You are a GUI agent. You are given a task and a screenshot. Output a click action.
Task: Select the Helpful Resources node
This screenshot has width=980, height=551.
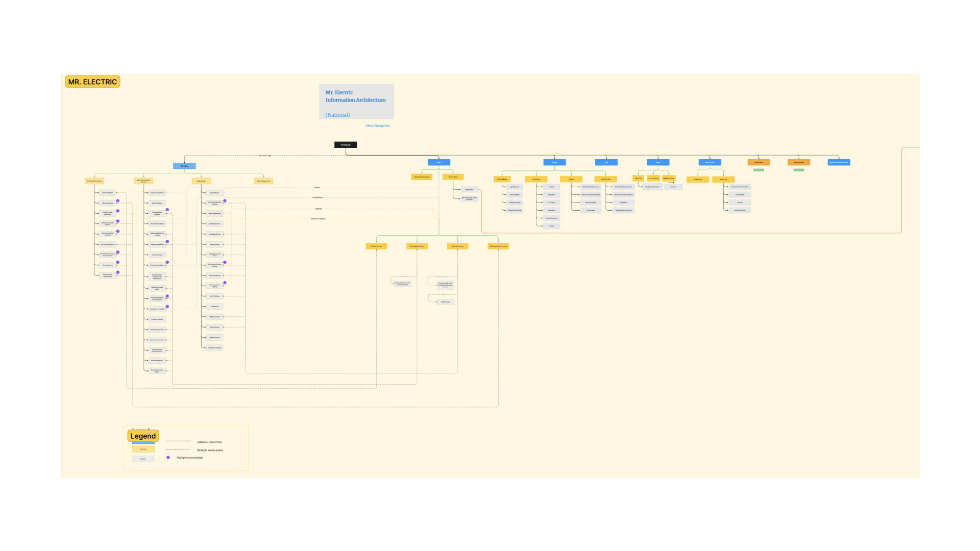740,210
